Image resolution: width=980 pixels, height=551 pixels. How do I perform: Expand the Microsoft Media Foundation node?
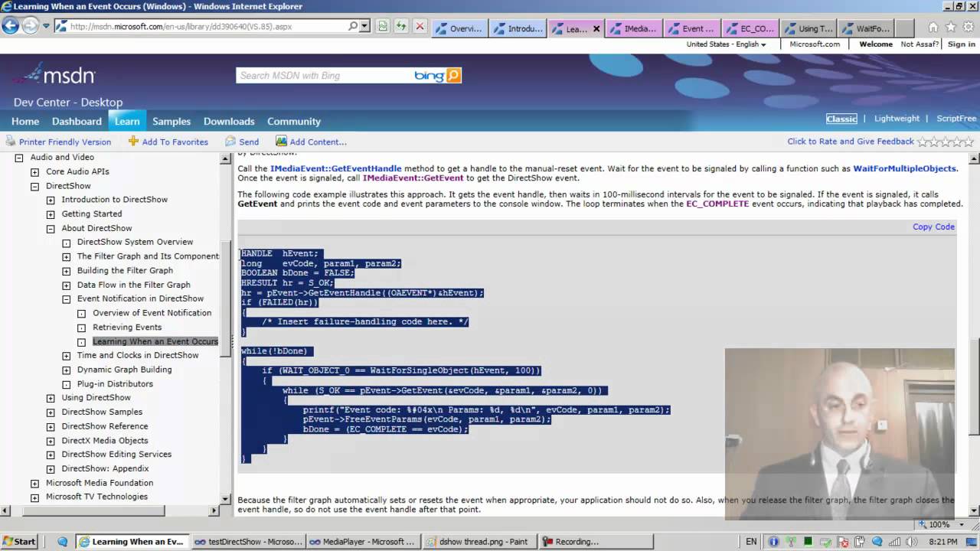pos(34,484)
